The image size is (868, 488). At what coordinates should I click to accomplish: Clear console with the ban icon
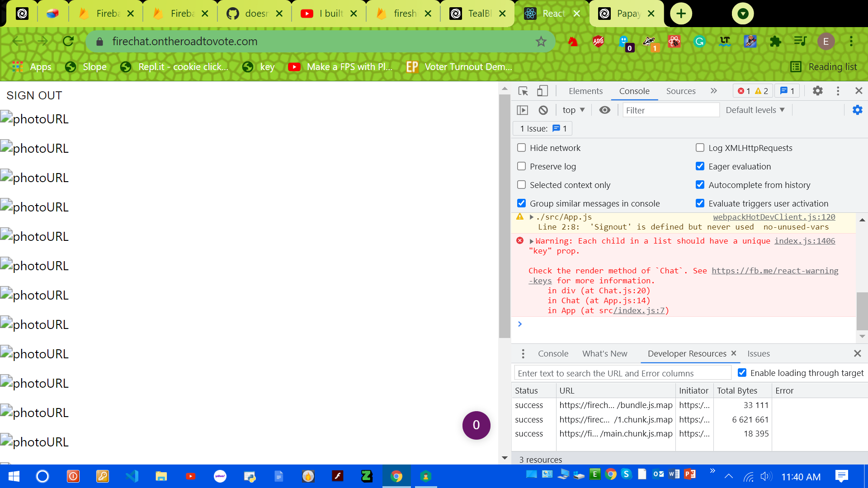(x=543, y=110)
